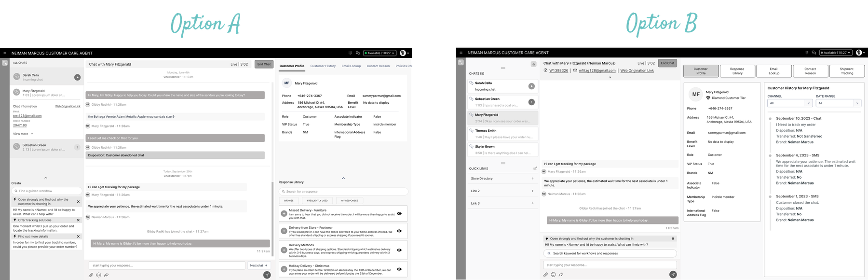The image size is (868, 280).
Task: Expand the Link 3 quick link
Action: 533,203
